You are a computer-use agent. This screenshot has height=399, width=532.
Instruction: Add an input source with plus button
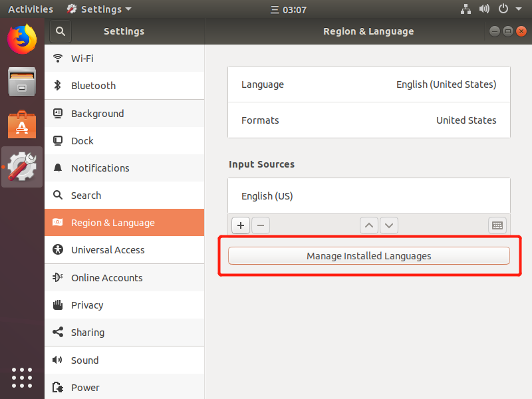241,225
